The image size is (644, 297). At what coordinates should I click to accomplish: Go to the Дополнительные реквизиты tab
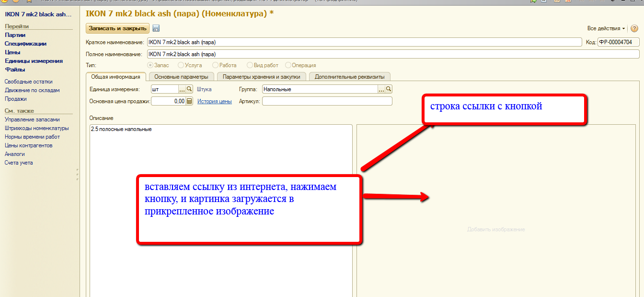point(349,77)
